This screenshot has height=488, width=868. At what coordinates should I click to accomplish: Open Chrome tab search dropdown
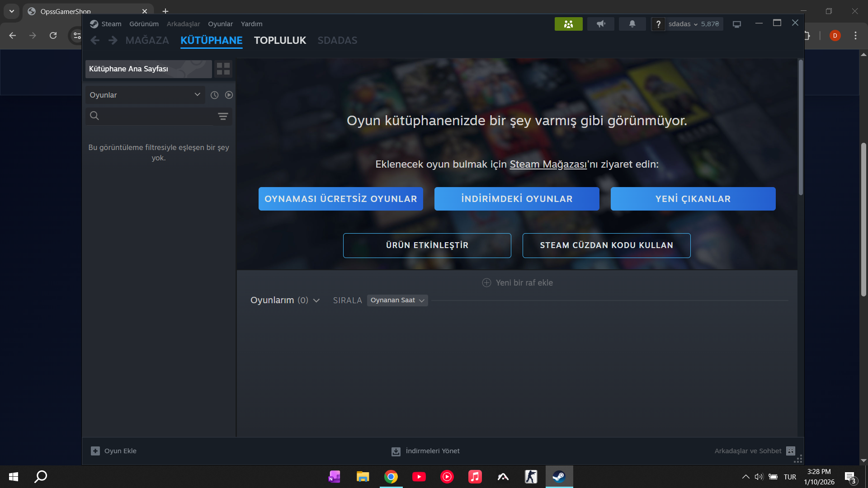[x=12, y=11]
